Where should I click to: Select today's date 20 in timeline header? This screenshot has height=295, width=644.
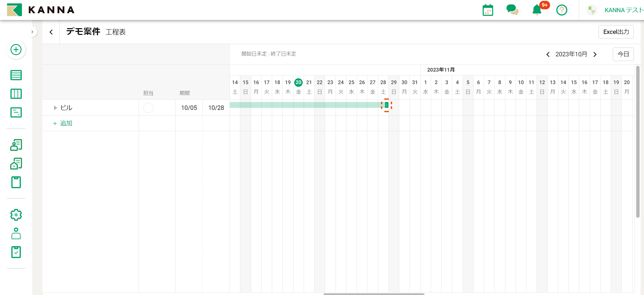pyautogui.click(x=298, y=82)
